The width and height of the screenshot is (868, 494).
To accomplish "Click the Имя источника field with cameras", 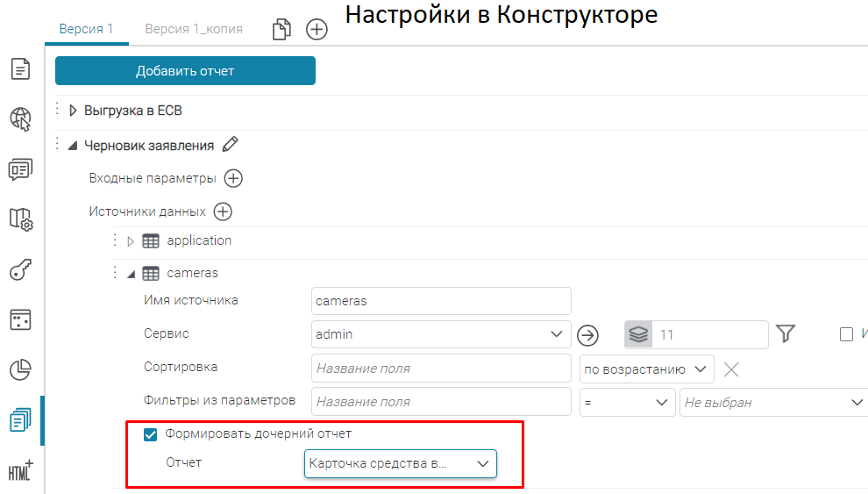I will (441, 301).
